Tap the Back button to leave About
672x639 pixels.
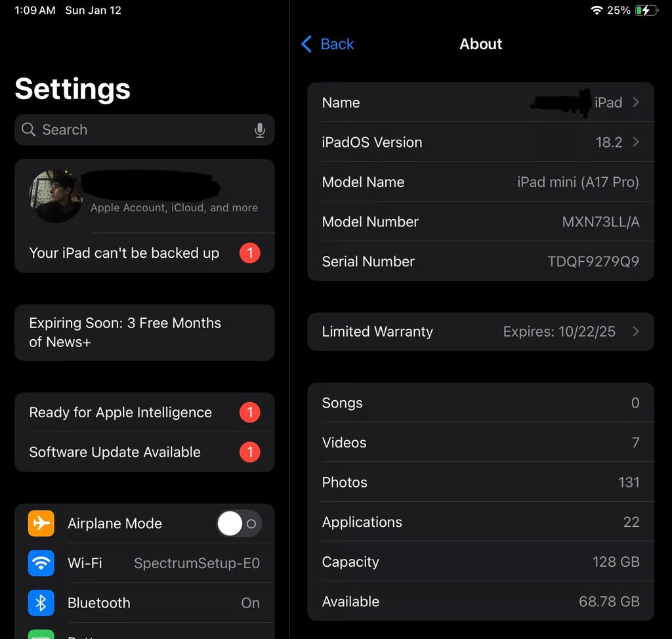point(327,44)
